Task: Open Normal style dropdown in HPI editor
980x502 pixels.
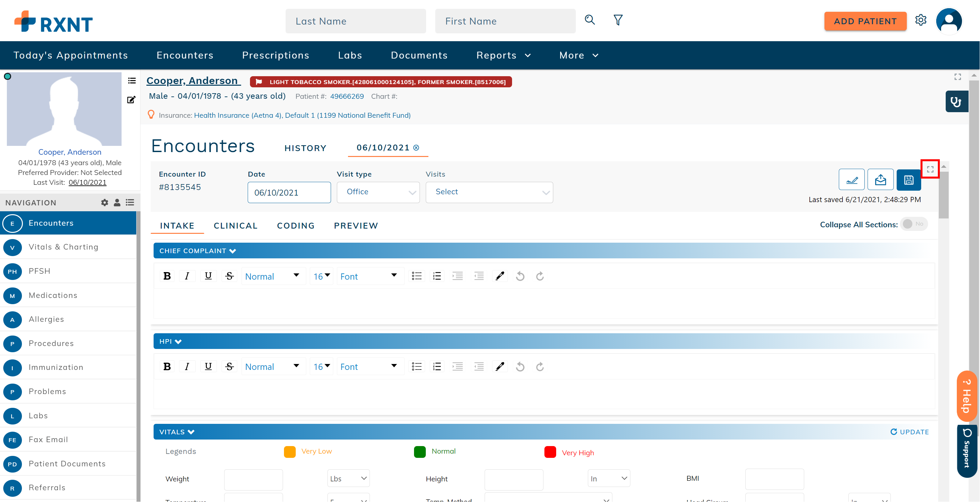Action: click(273, 367)
